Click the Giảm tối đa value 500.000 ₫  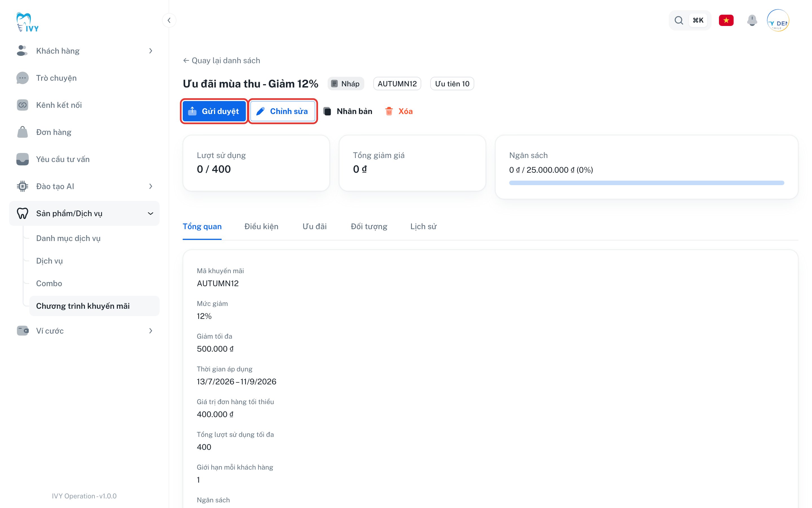pyautogui.click(x=215, y=349)
